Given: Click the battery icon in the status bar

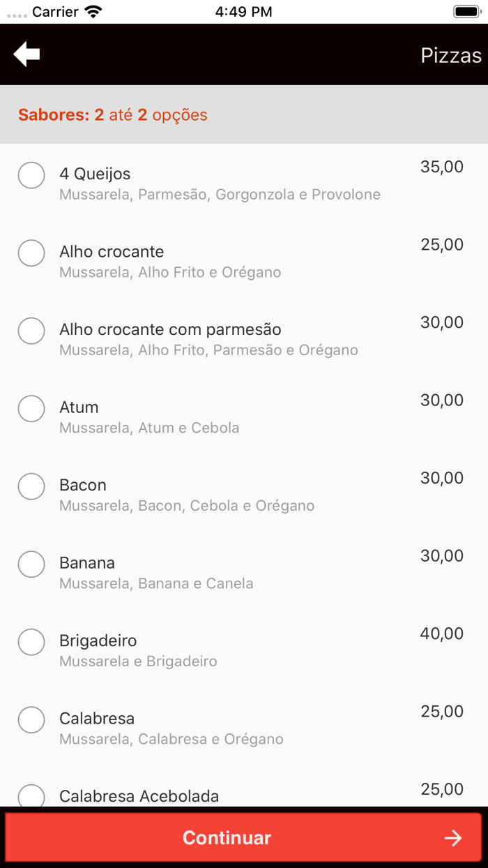Looking at the screenshot, I should (466, 12).
